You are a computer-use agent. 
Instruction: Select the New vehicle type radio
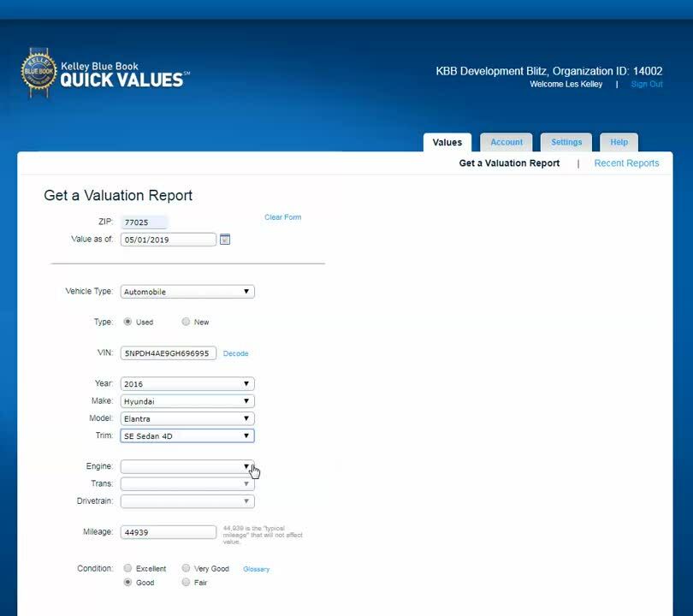pyautogui.click(x=186, y=322)
